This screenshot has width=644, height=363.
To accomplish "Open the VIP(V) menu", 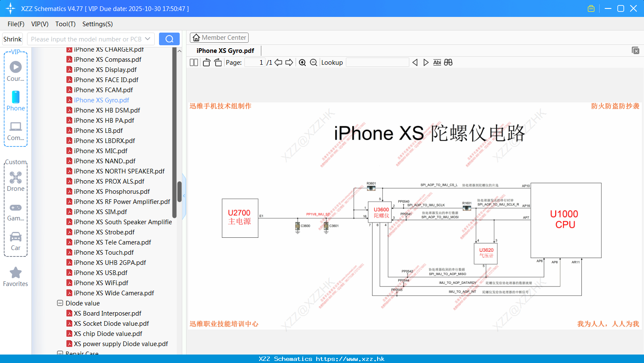I will pyautogui.click(x=40, y=24).
